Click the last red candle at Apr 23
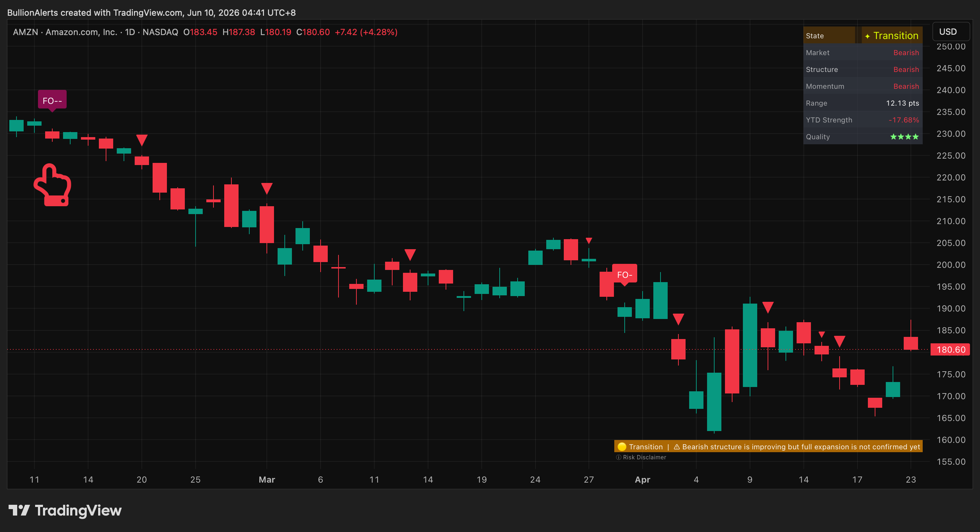The height and width of the screenshot is (532, 980). point(911,343)
